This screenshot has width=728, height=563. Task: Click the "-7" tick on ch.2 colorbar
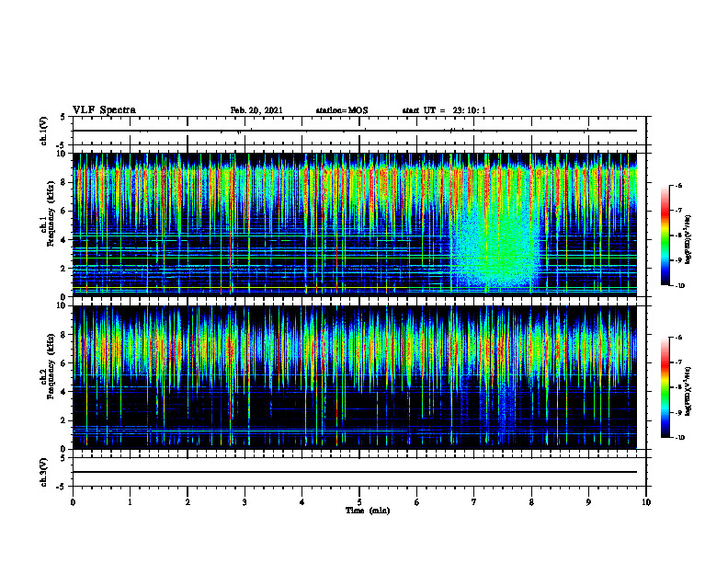[678, 362]
